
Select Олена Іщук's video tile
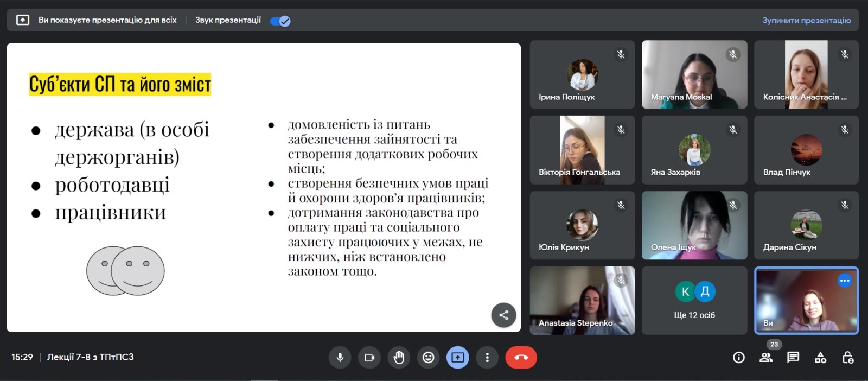[694, 225]
